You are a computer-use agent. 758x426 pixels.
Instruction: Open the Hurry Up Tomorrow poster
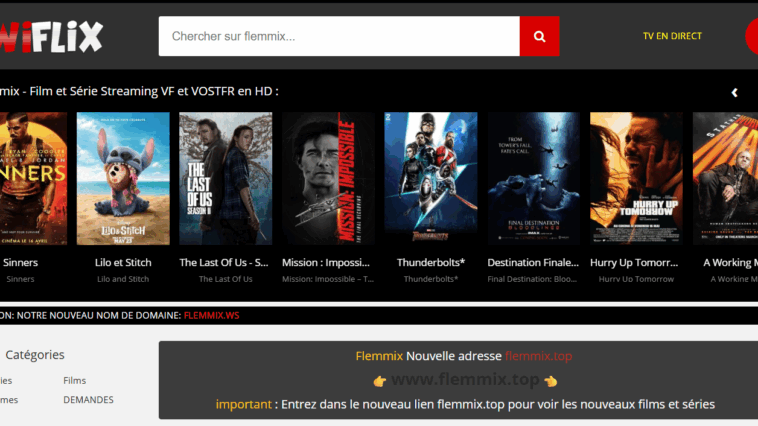(636, 178)
